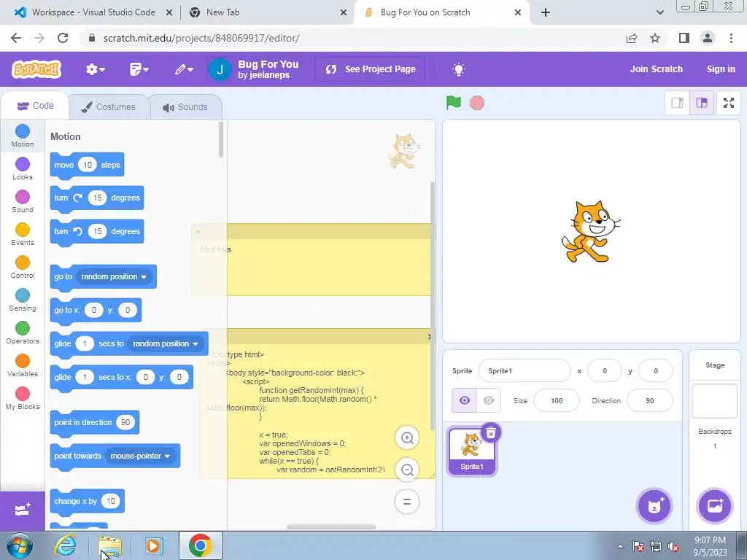Viewport: 747px width, 560px height.
Task: Click the sprite x position field
Action: point(605,371)
